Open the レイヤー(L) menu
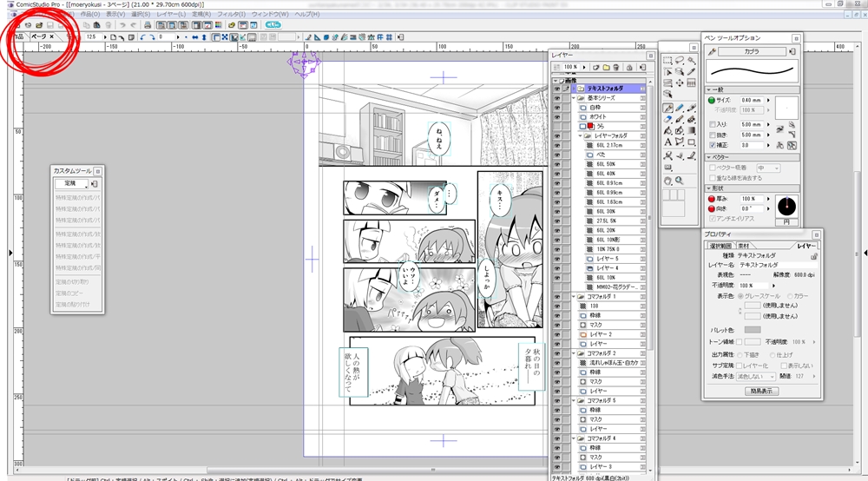Image resolution: width=868 pixels, height=481 pixels. pyautogui.click(x=171, y=14)
